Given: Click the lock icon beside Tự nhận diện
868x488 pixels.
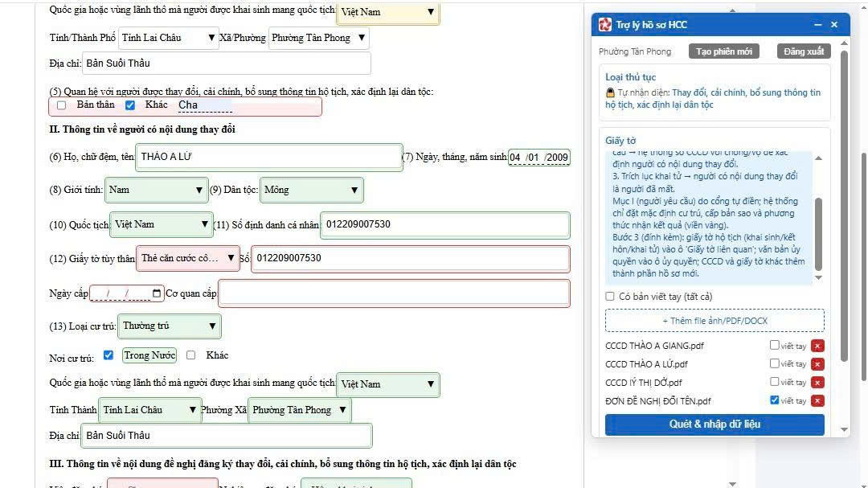Looking at the screenshot, I should 610,92.
